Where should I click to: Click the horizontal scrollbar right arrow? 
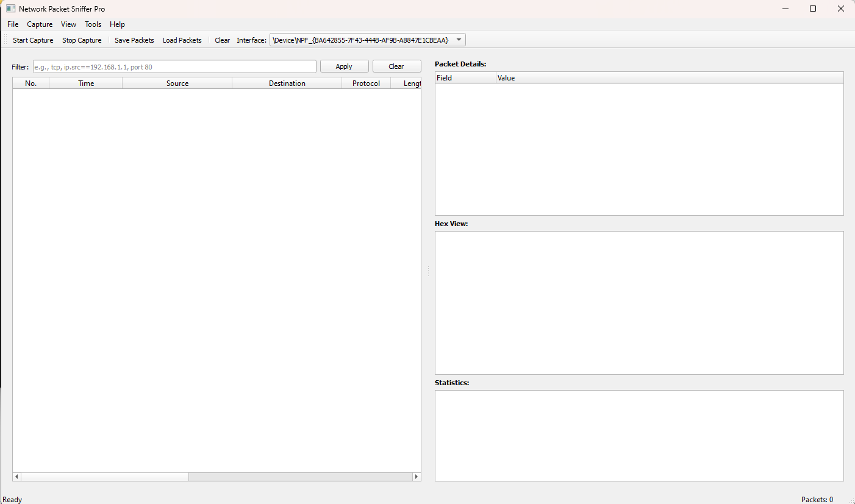click(x=417, y=477)
